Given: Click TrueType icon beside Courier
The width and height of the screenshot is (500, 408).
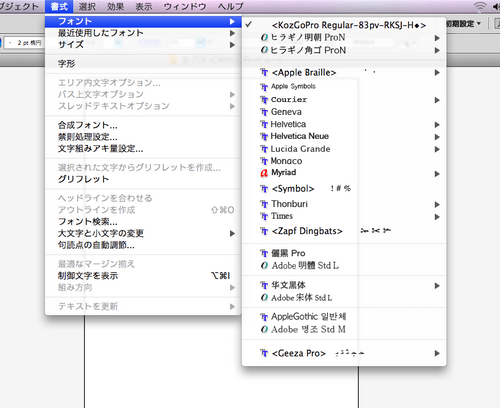Looking at the screenshot, I should coord(264,100).
